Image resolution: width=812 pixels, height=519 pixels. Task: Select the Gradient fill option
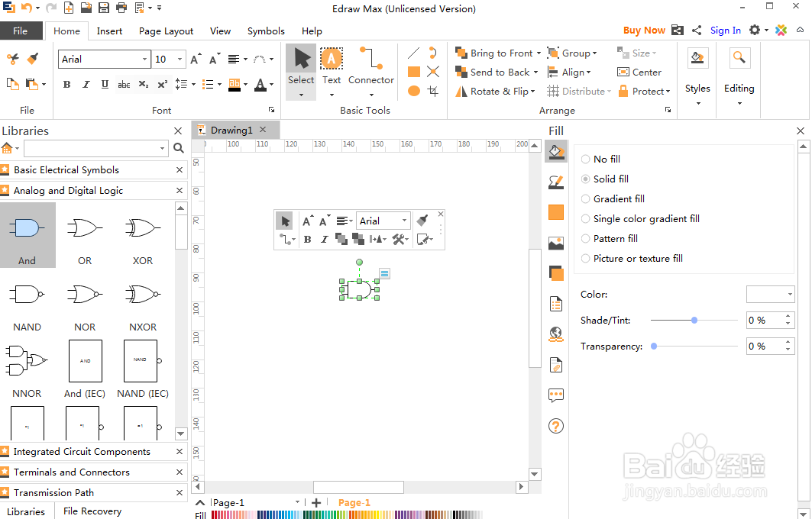[x=613, y=198]
